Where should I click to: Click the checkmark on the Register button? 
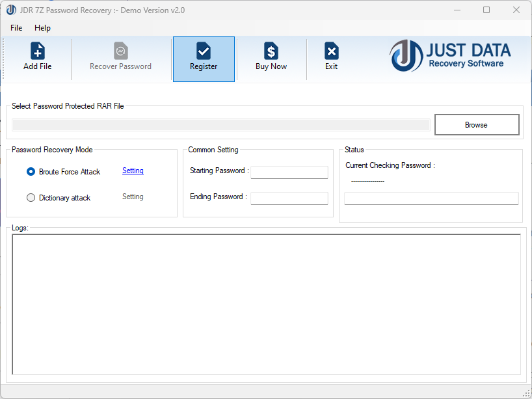(x=204, y=51)
